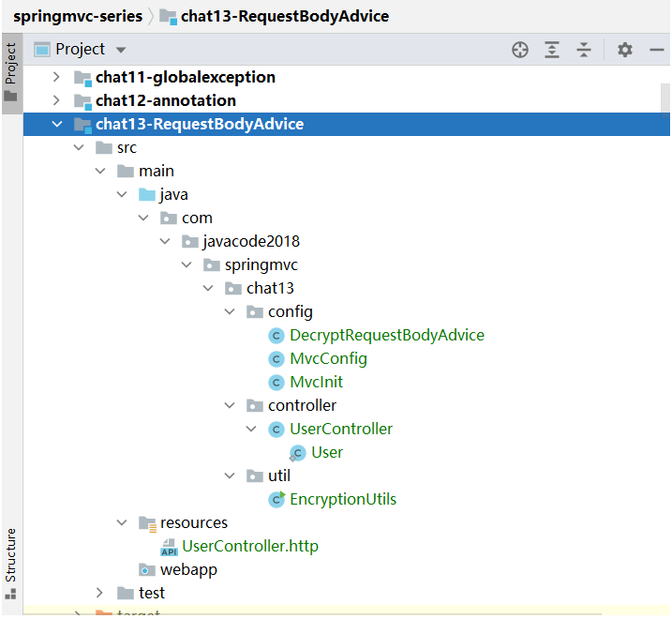Select the MvcConfig class file

click(x=328, y=358)
